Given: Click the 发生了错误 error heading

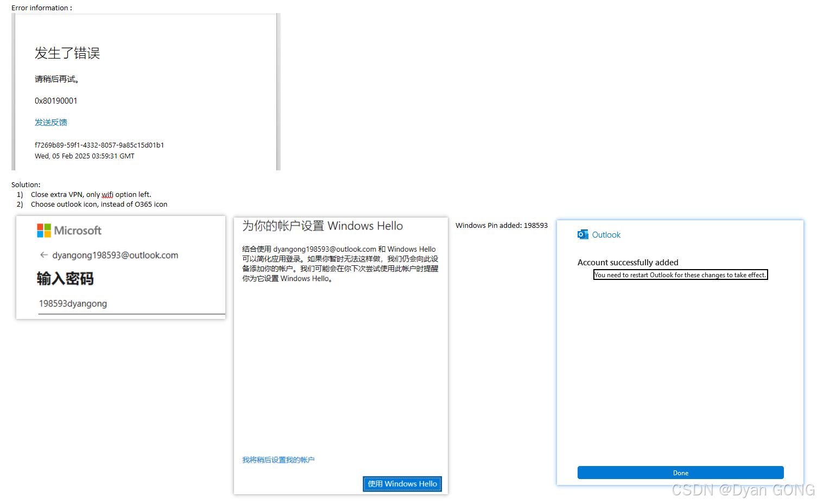Looking at the screenshot, I should [x=67, y=53].
